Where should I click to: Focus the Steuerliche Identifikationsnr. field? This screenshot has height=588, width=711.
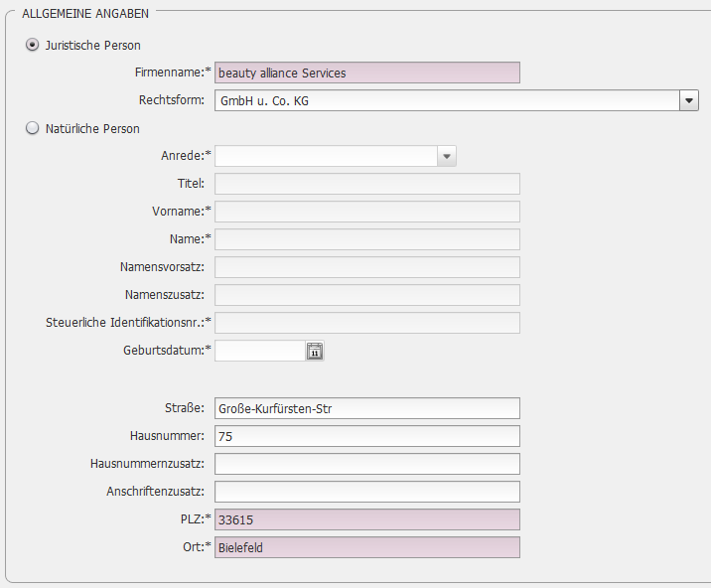click(367, 323)
